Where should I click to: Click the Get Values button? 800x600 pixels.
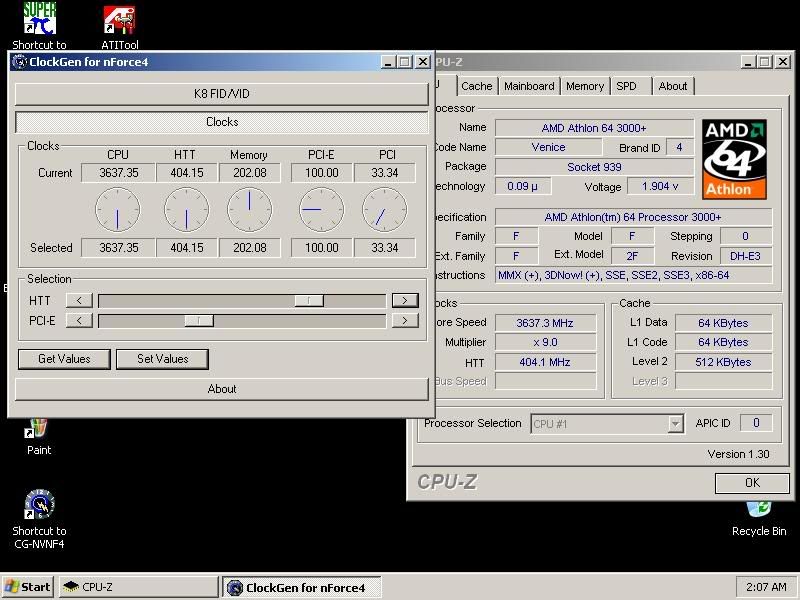click(x=64, y=359)
